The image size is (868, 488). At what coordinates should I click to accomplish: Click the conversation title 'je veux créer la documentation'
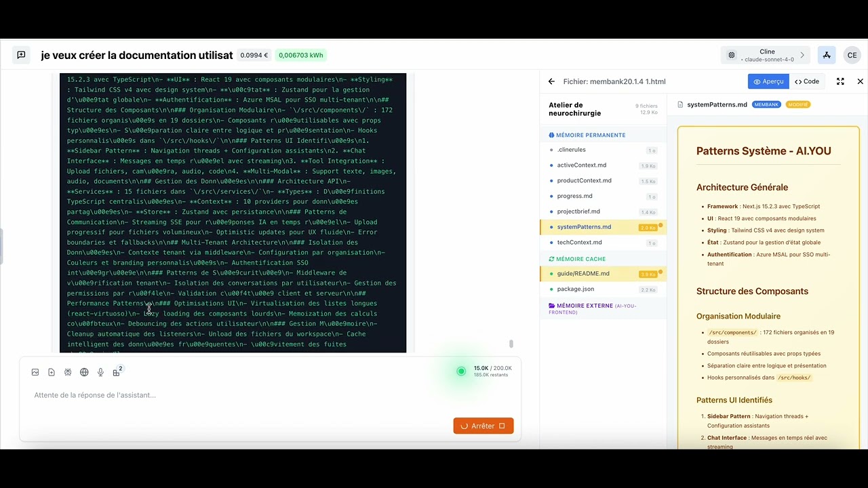tap(137, 56)
